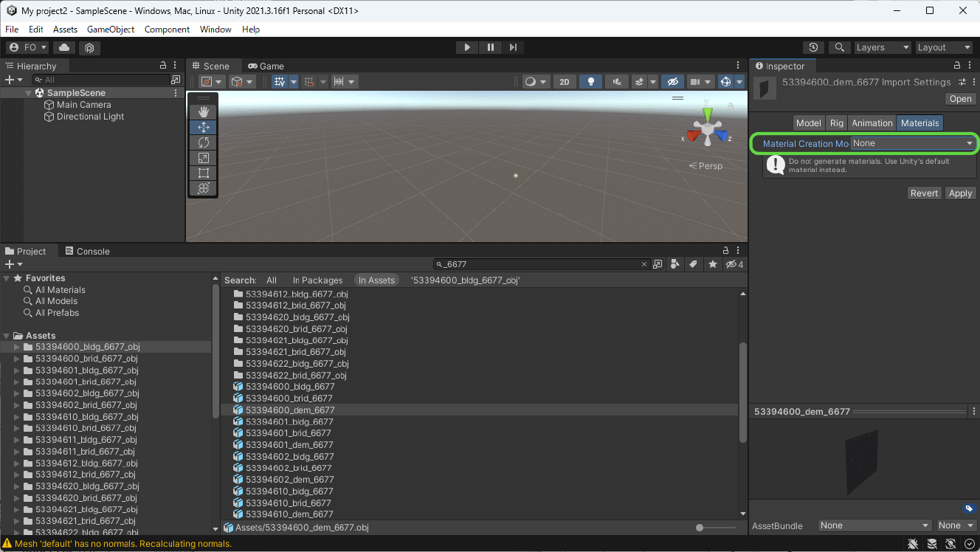The image size is (980, 552).
Task: Toggle 2D view mode in Scene
Action: pyautogui.click(x=565, y=82)
